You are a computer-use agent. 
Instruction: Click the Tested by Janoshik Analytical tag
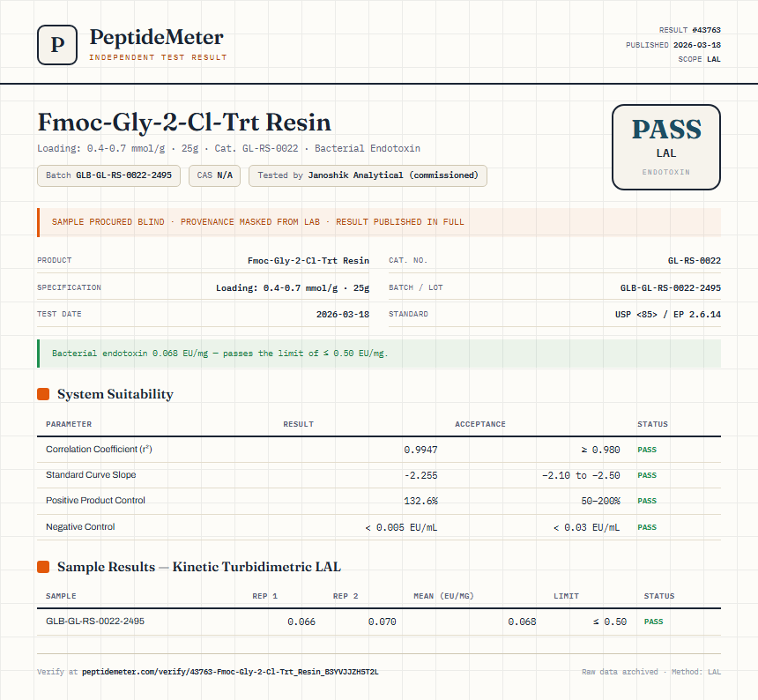click(368, 175)
